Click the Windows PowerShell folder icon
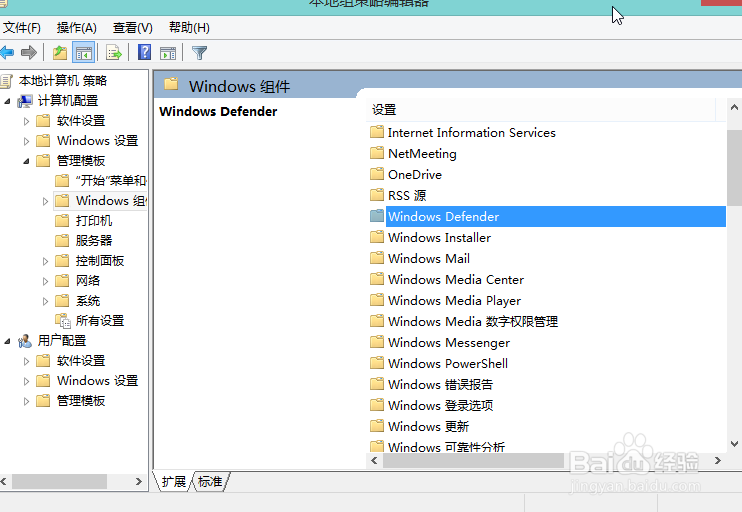The width and height of the screenshot is (742, 512). pyautogui.click(x=377, y=363)
